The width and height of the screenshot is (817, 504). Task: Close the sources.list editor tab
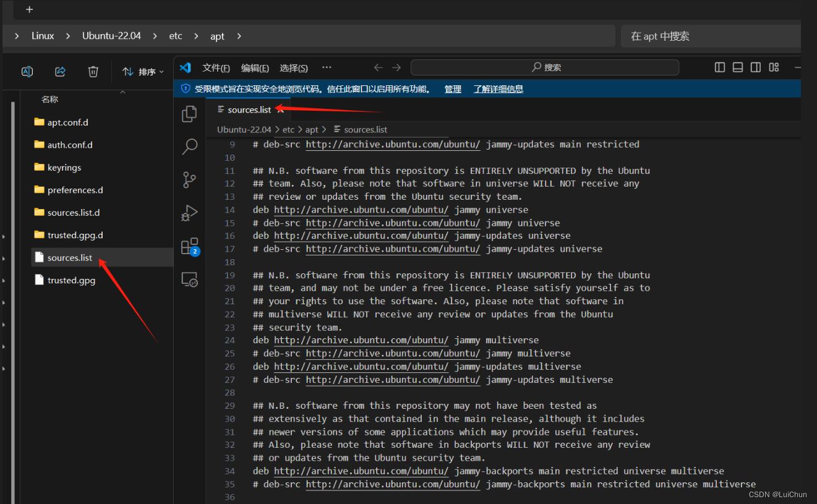(280, 109)
